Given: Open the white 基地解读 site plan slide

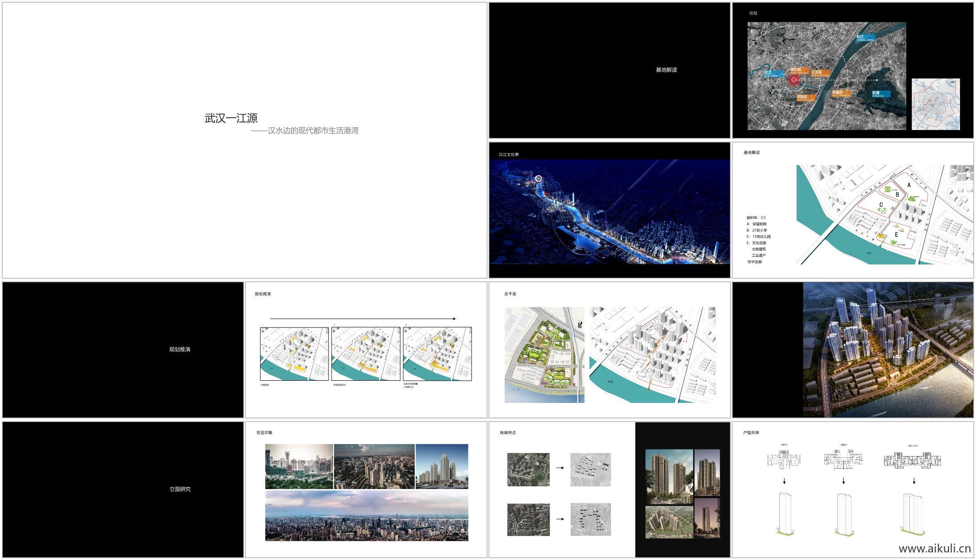Looking at the screenshot, I should pos(853,210).
